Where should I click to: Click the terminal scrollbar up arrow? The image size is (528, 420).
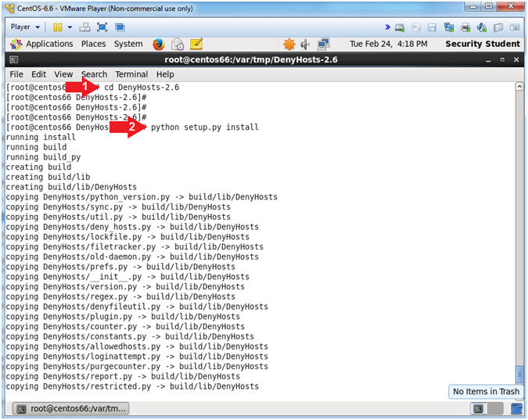[x=519, y=86]
